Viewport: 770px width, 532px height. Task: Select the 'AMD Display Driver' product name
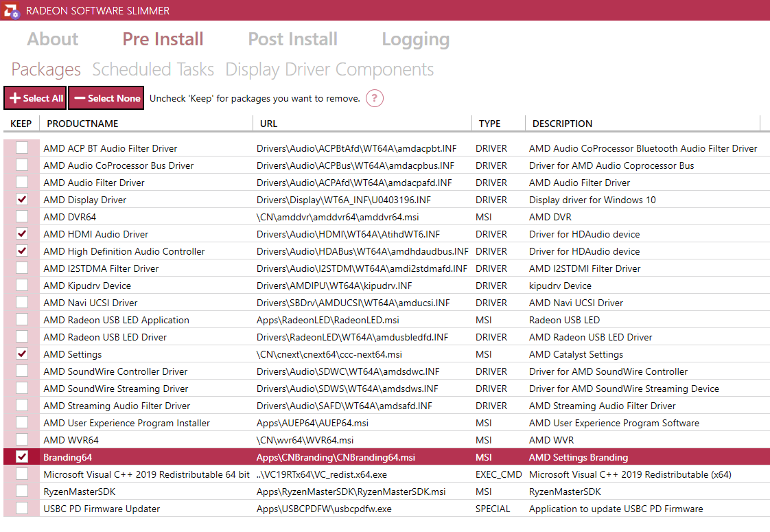[x=84, y=200]
